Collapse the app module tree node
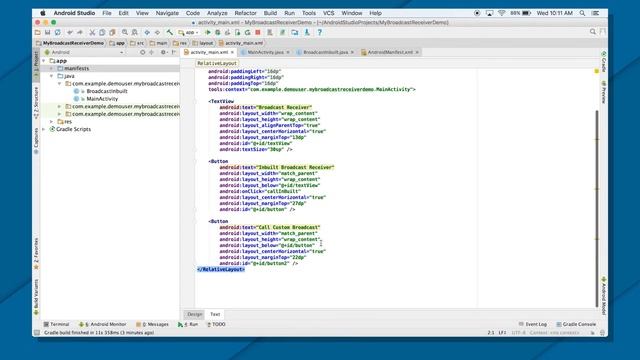This screenshot has height=360, width=640. [x=44, y=61]
